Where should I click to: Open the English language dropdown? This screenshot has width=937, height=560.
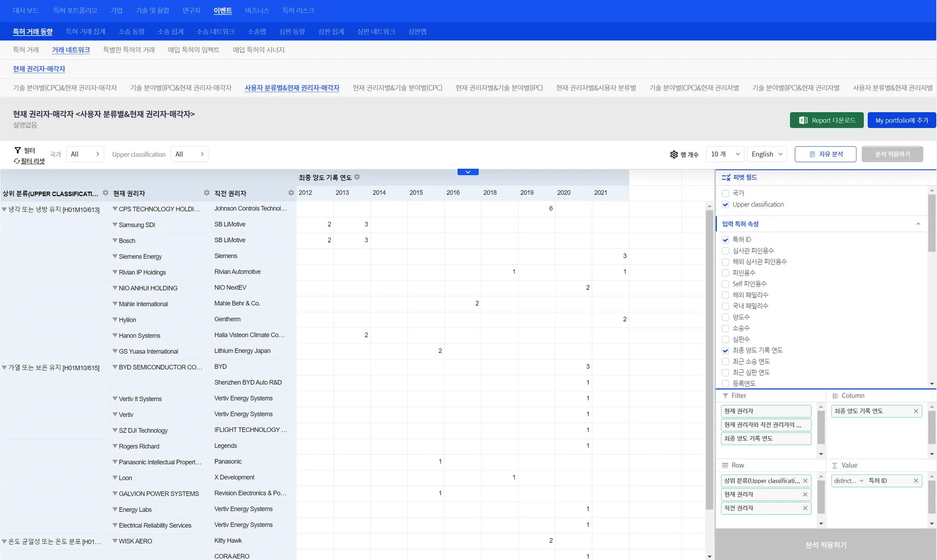point(767,154)
